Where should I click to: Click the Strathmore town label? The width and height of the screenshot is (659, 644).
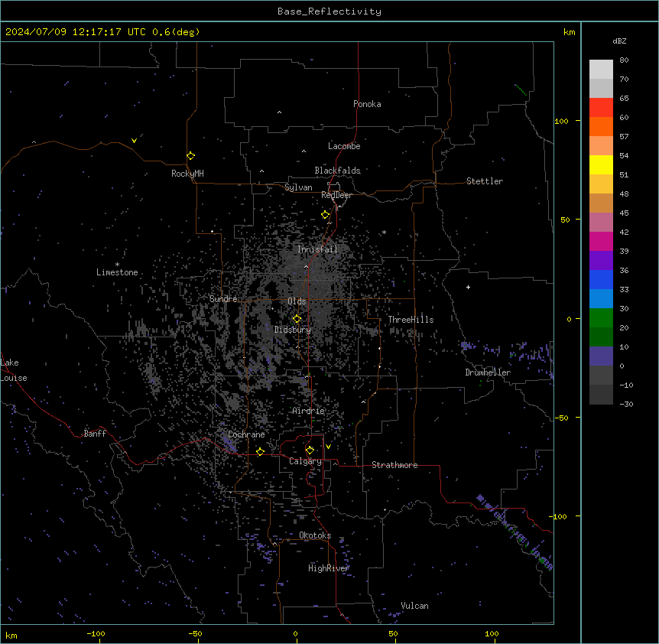(x=394, y=465)
